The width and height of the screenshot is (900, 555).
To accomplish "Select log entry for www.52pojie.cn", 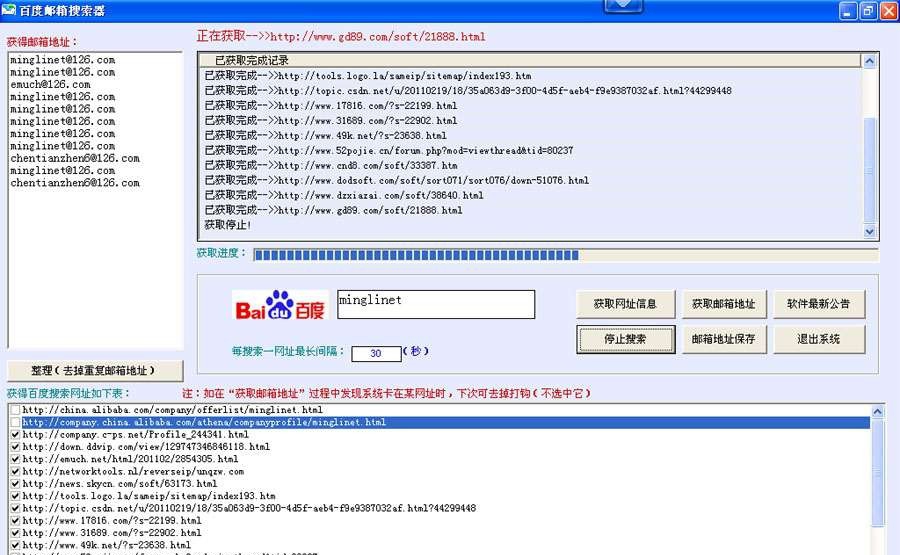I will coord(389,150).
